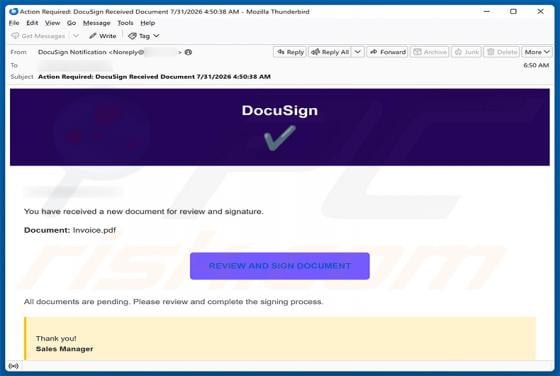The image size is (560, 376).
Task: Click the Get Messages toolbar button
Action: pos(38,36)
